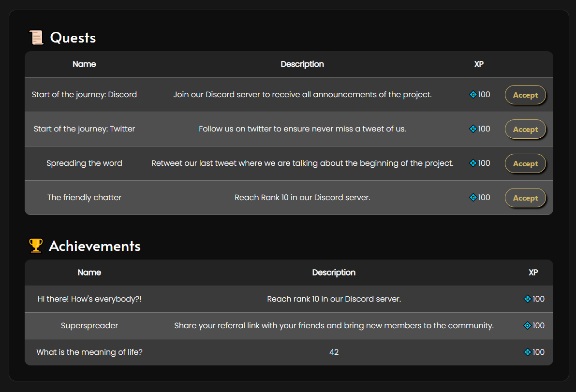
Task: Click the scroll icon next to Quests heading
Action: (35, 37)
